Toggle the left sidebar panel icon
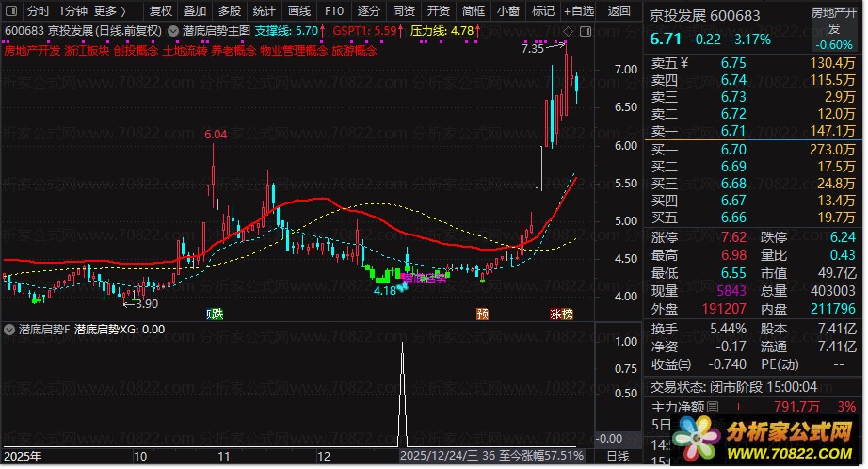The width and height of the screenshot is (868, 469). point(10,10)
